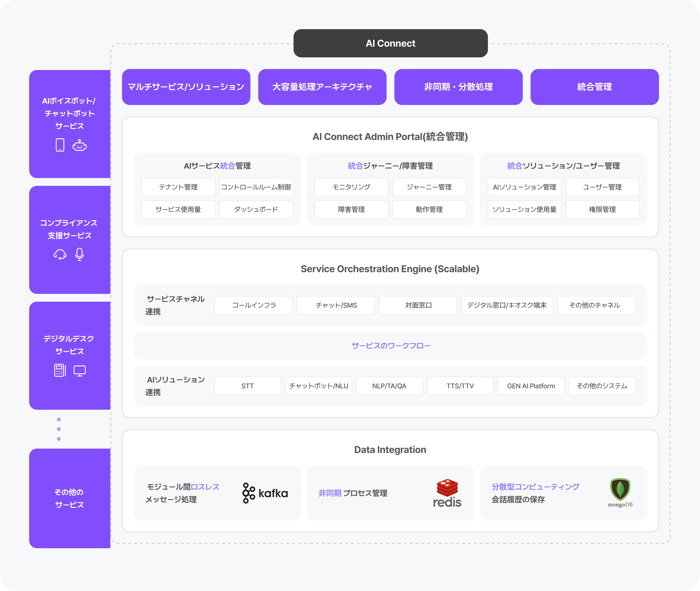
Task: Click the その他のチャネル box
Action: 596,305
